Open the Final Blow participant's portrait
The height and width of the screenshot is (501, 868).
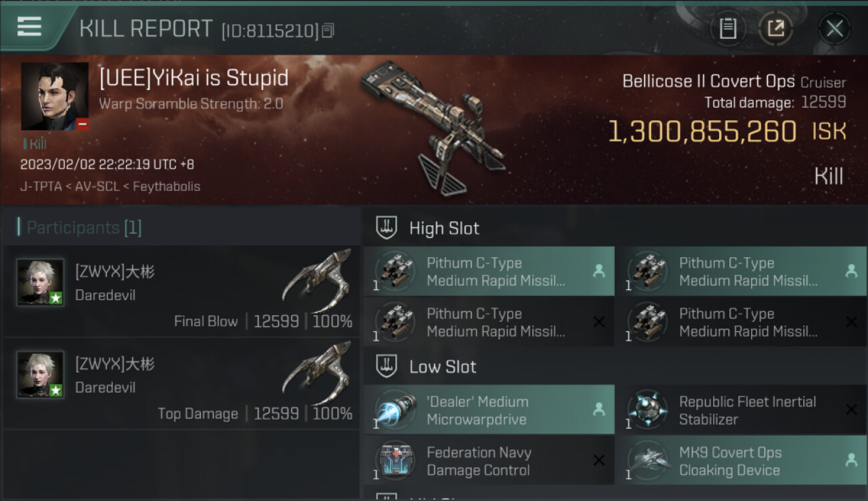pyautogui.click(x=41, y=282)
